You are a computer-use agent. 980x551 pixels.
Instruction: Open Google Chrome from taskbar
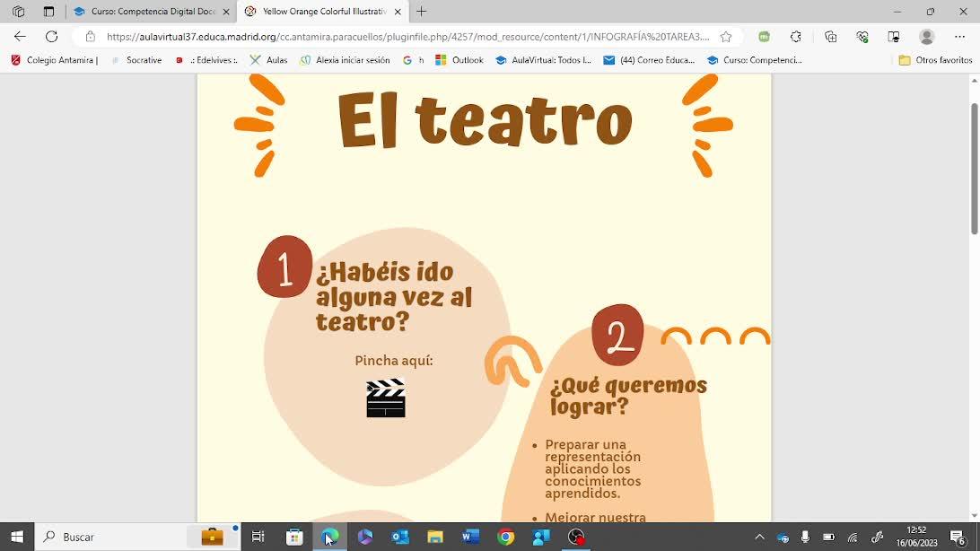point(505,537)
